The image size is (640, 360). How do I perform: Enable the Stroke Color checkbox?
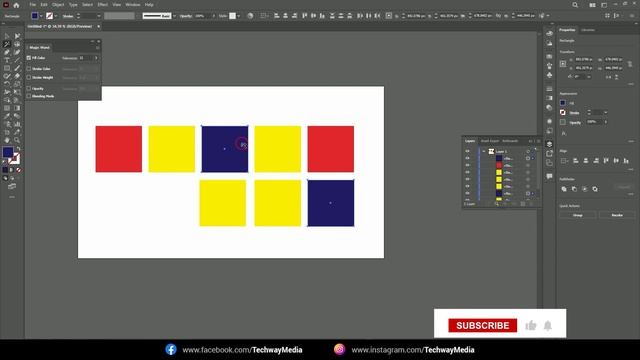pyautogui.click(x=29, y=69)
